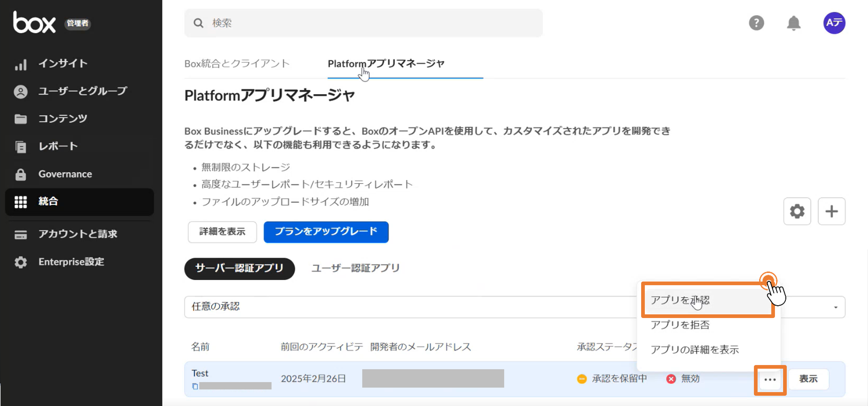
Task: Click the Governance lock icon
Action: pos(21,174)
